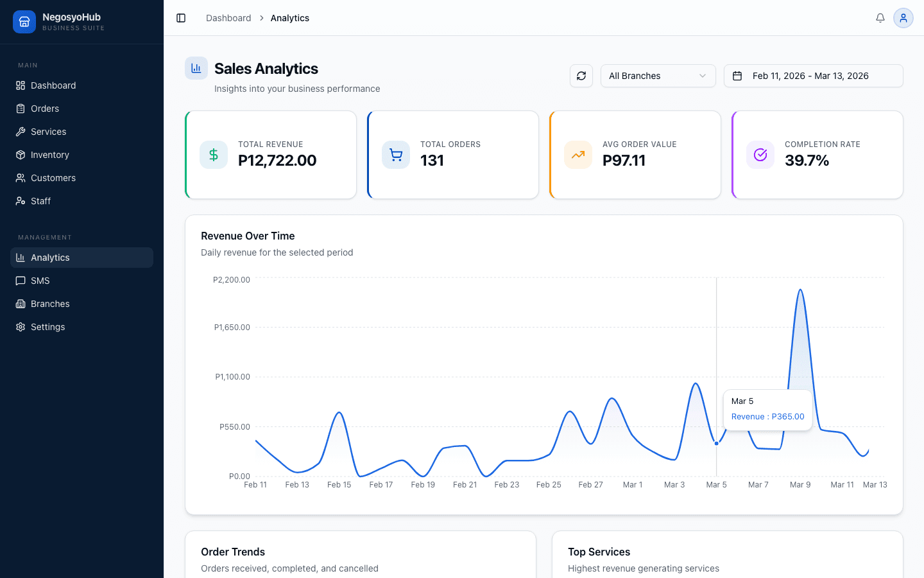
Task: Open the Inventory page
Action: [x=50, y=154]
